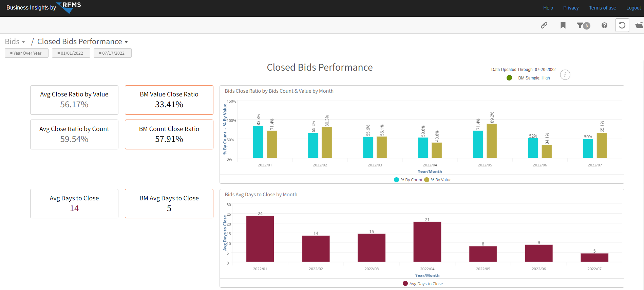Click the 2022/04 by-value bar labeled 40.6%
Screen dimensions: 644x290
point(437,150)
